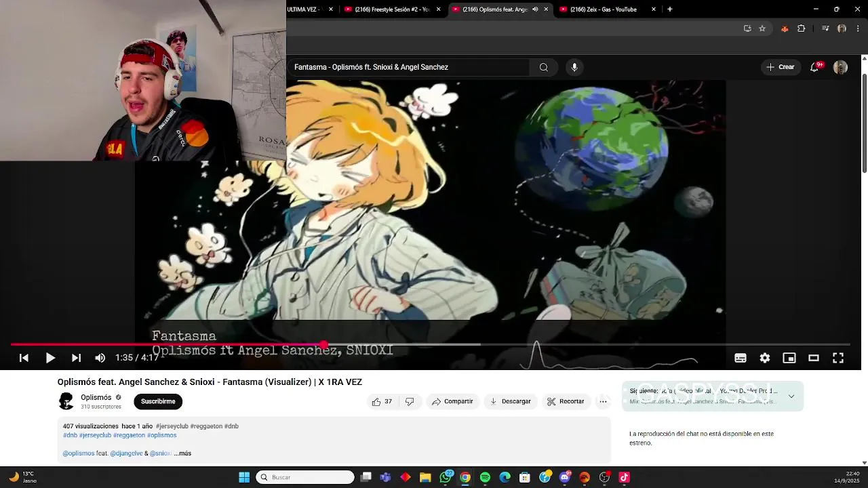Open Discord from the taskbar
This screenshot has height=488, width=868.
tap(565, 477)
